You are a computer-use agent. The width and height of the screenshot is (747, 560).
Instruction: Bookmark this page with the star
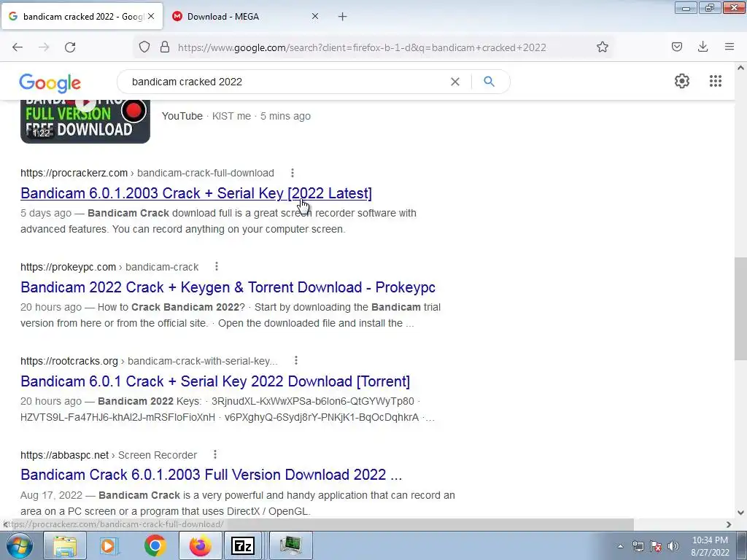pos(602,47)
